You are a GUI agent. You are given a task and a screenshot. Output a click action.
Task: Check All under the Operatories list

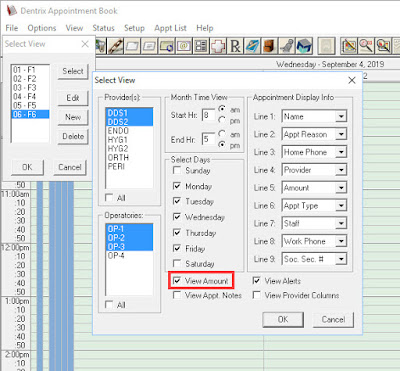click(x=109, y=304)
